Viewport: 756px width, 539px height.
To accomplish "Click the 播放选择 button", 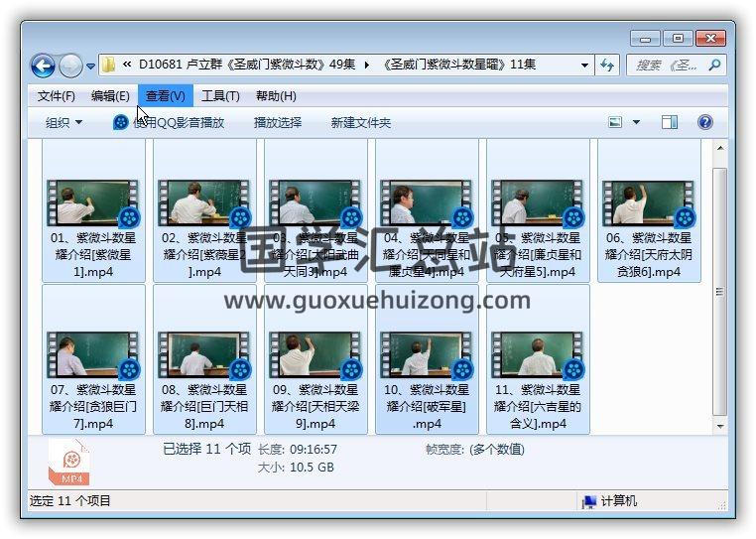I will pos(277,122).
